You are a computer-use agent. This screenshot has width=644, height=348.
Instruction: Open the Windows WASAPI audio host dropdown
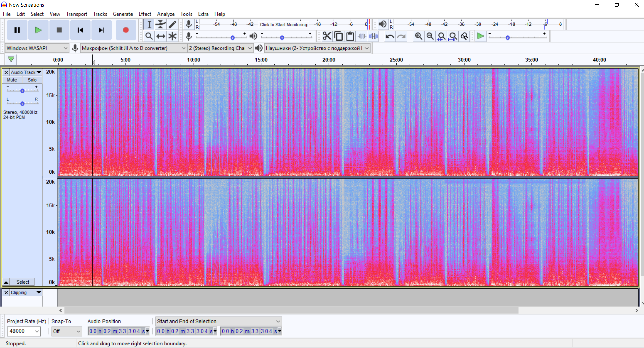37,48
